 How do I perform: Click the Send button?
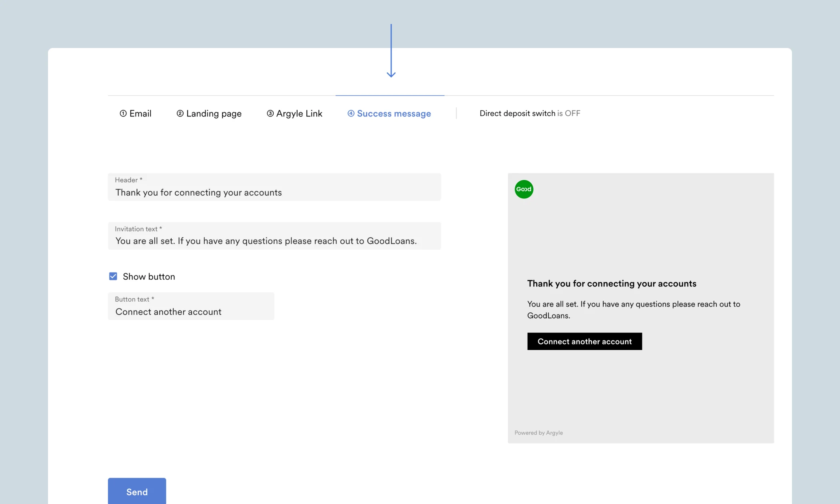pos(137,491)
